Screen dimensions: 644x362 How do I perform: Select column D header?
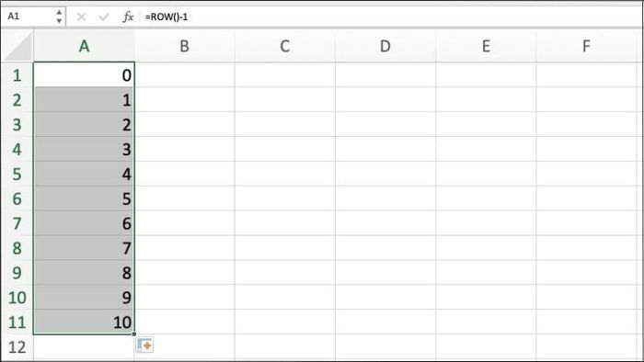(385, 46)
